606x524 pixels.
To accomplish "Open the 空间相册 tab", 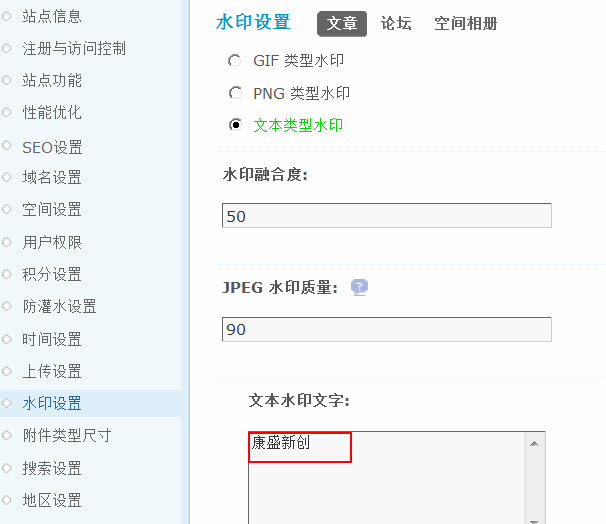I will coord(465,24).
